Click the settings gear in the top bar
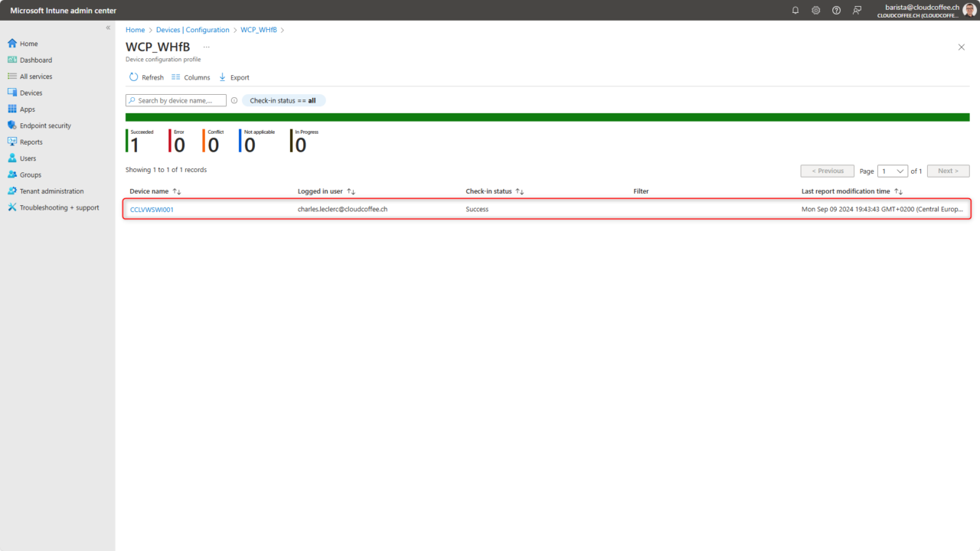The height and width of the screenshot is (551, 980). (815, 10)
